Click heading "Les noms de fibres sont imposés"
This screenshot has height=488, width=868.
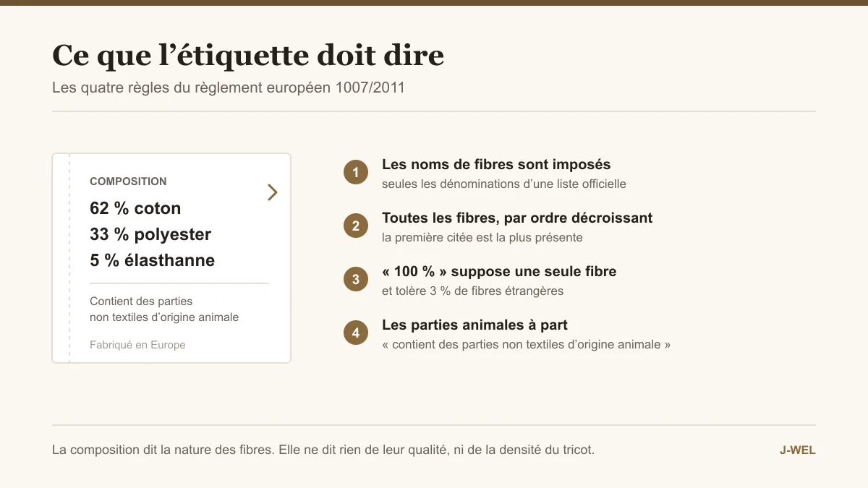click(x=496, y=164)
